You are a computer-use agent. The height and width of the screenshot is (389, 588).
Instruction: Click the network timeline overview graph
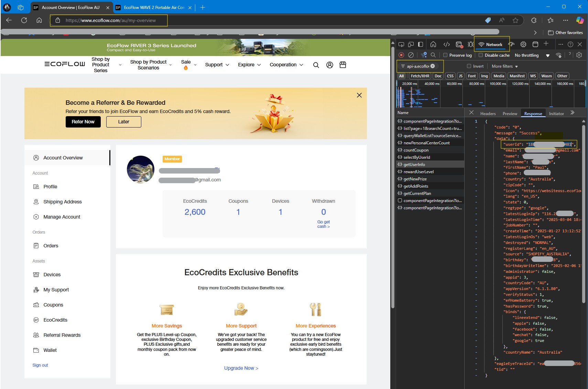pos(490,97)
